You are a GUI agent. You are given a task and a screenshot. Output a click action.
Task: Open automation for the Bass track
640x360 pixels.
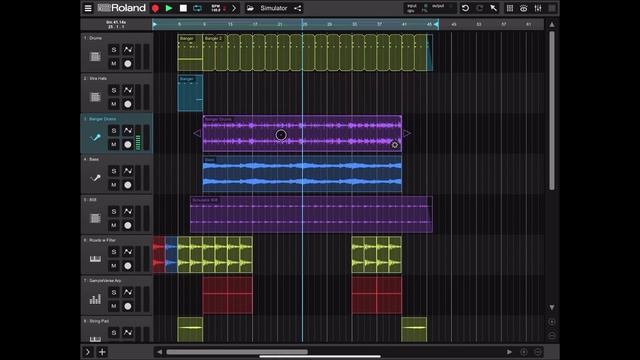tap(128, 171)
